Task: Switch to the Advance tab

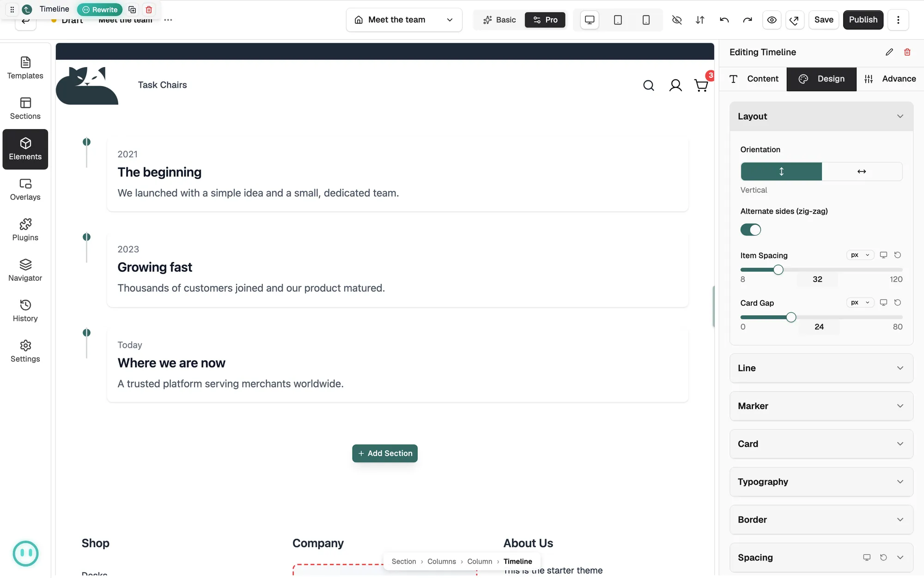Action: click(x=890, y=79)
